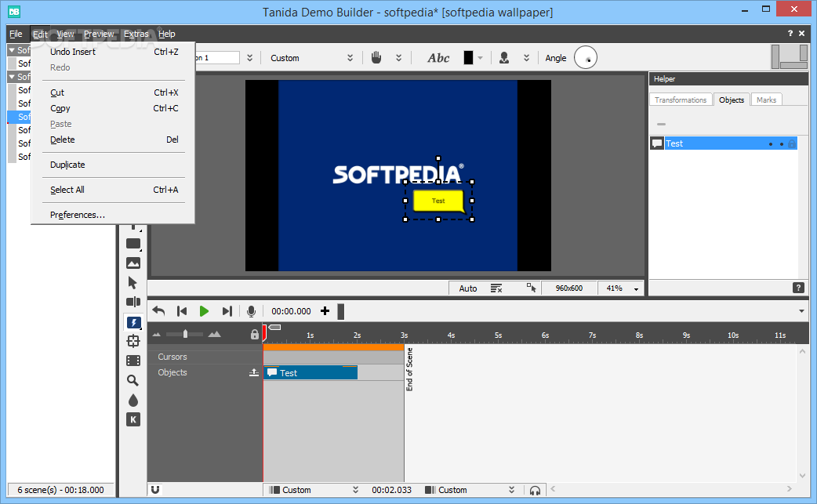
Task: Click the 960x600 resolution button
Action: 569,288
